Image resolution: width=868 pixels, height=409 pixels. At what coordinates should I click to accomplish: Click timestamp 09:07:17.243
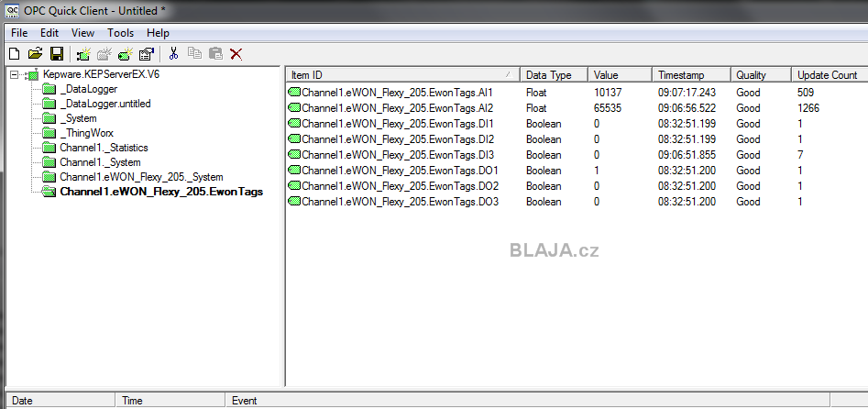[687, 93]
